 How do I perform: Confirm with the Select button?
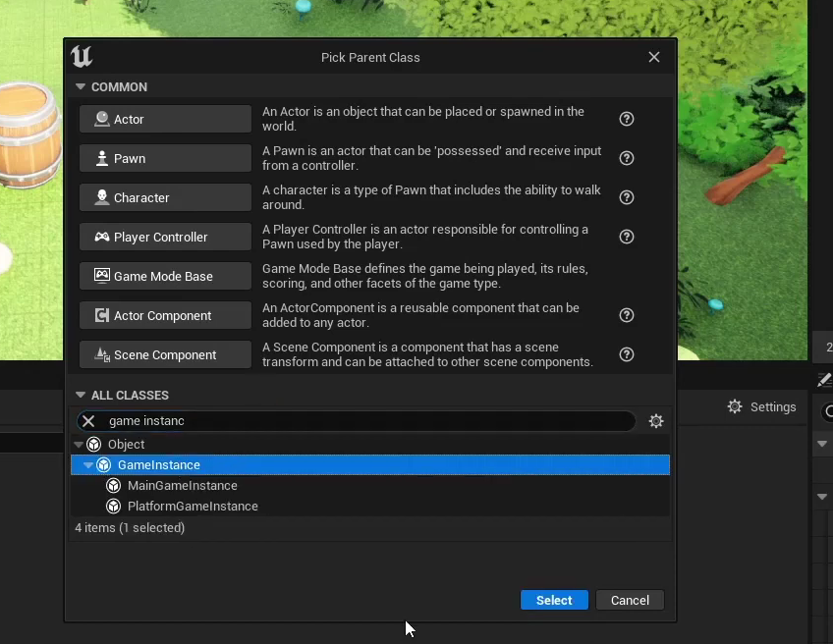coord(554,600)
